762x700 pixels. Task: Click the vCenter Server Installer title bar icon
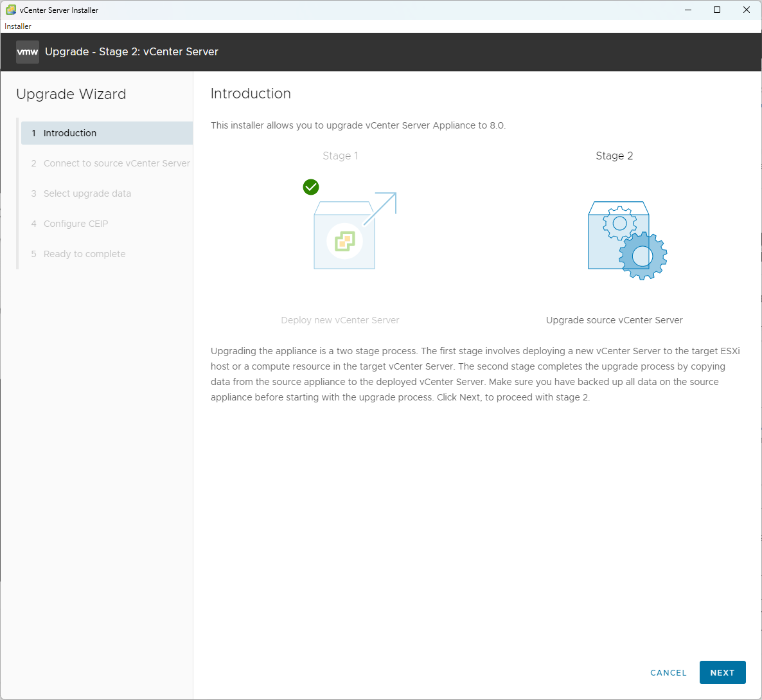11,10
